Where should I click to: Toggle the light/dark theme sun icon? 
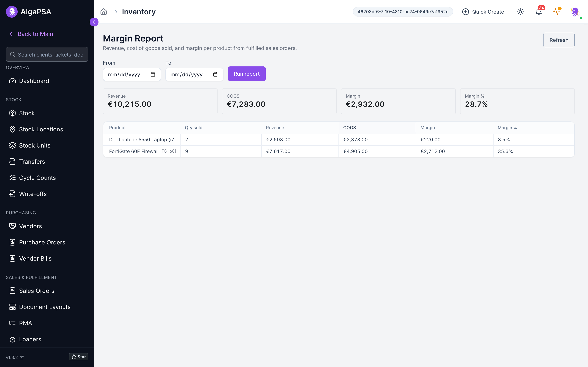pos(520,12)
